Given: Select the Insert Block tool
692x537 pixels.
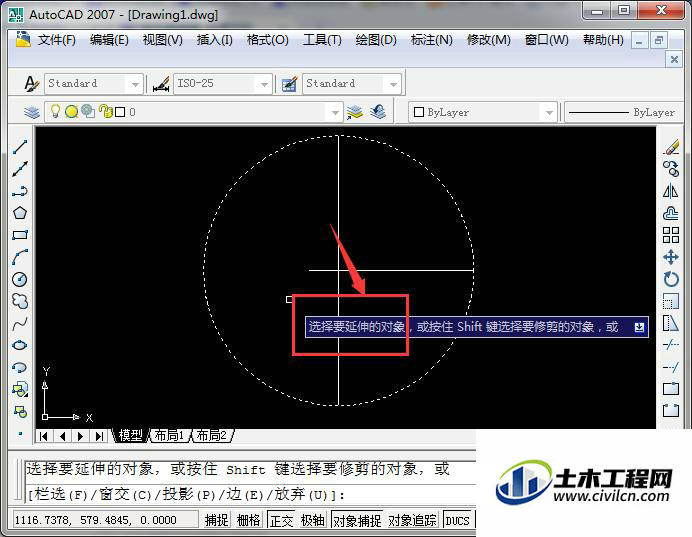Looking at the screenshot, I should pos(20,390).
